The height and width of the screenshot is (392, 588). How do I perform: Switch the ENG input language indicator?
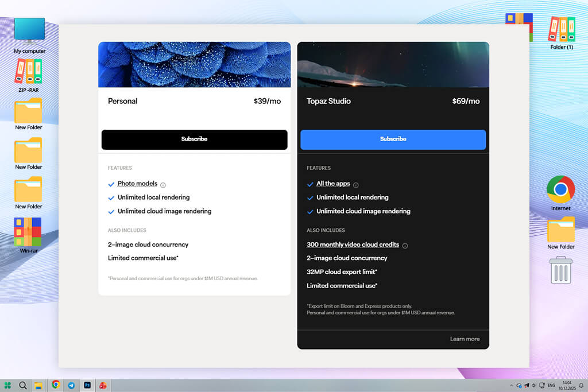[551, 385]
